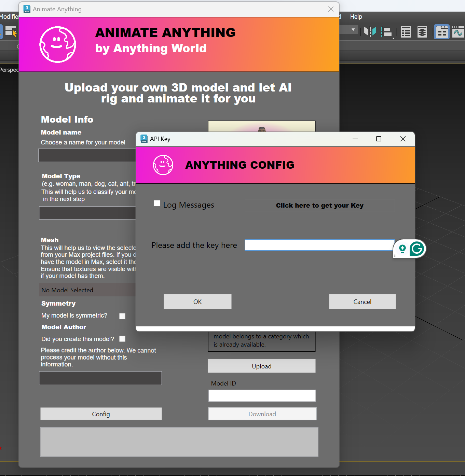This screenshot has width=465, height=476.
Task: Maximize the API Key dialog window
Action: click(x=379, y=139)
